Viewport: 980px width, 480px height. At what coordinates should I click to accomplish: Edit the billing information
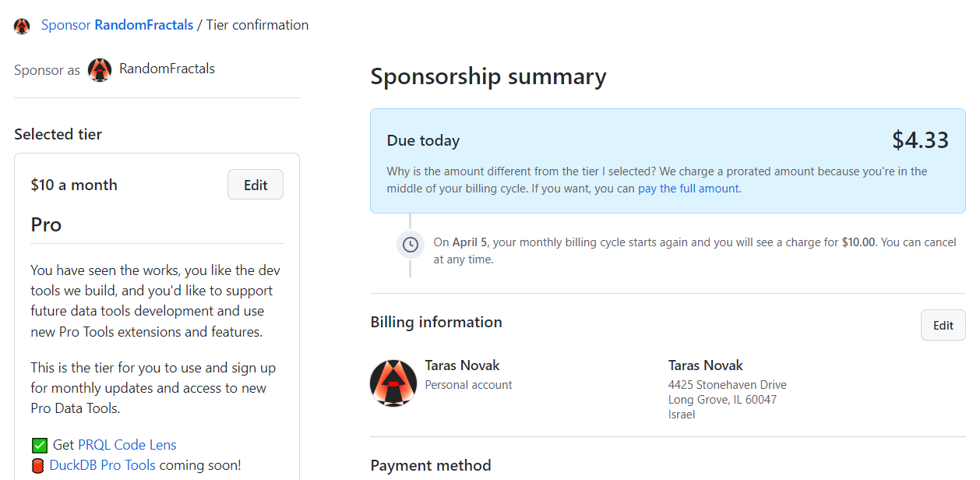943,325
